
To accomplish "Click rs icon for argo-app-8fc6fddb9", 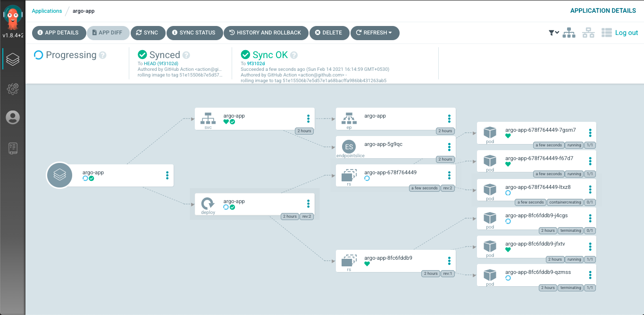I will [349, 261].
